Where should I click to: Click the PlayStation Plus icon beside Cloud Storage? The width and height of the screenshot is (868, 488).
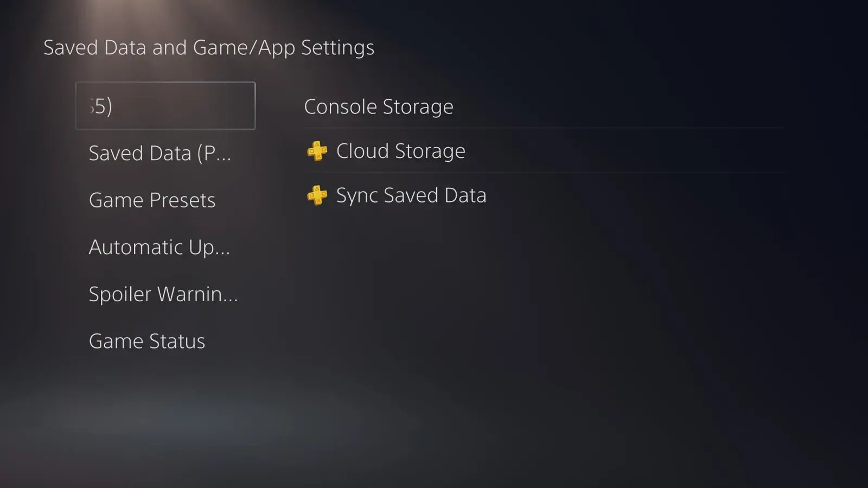317,151
